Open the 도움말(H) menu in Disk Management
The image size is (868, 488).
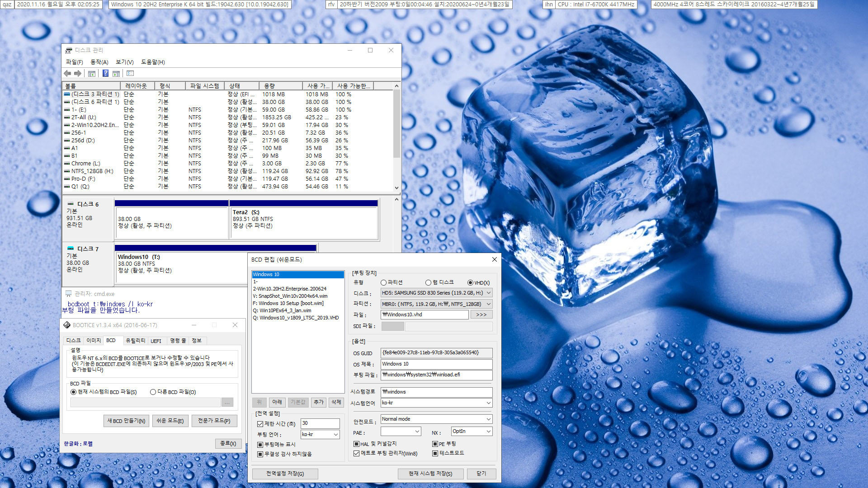153,62
